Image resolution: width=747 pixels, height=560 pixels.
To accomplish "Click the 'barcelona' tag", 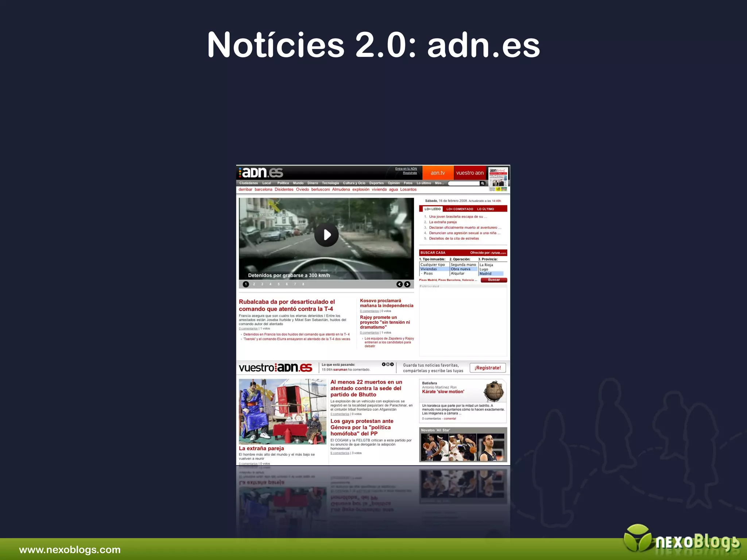I will point(263,190).
